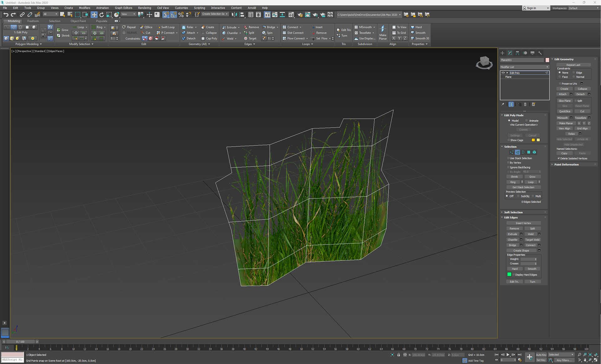Select Polygon sub-object level icon
Image resolution: width=601 pixels, height=364 pixels.
pyautogui.click(x=529, y=152)
